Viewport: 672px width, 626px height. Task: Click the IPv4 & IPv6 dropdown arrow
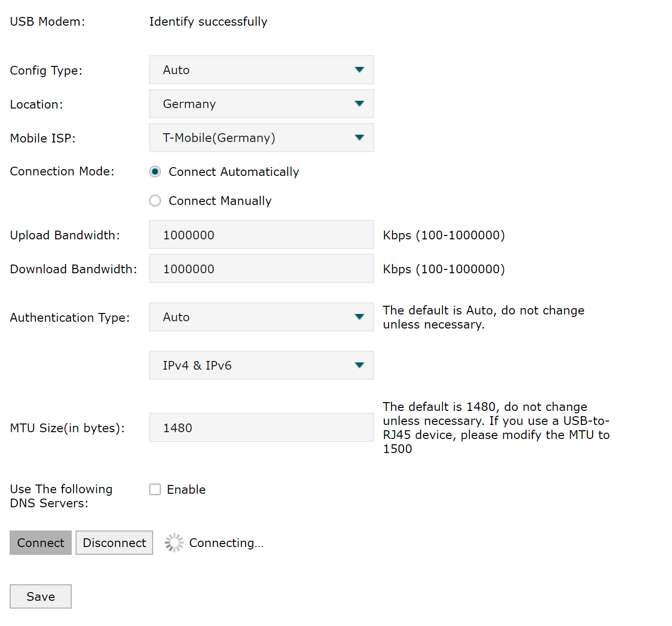(x=359, y=365)
